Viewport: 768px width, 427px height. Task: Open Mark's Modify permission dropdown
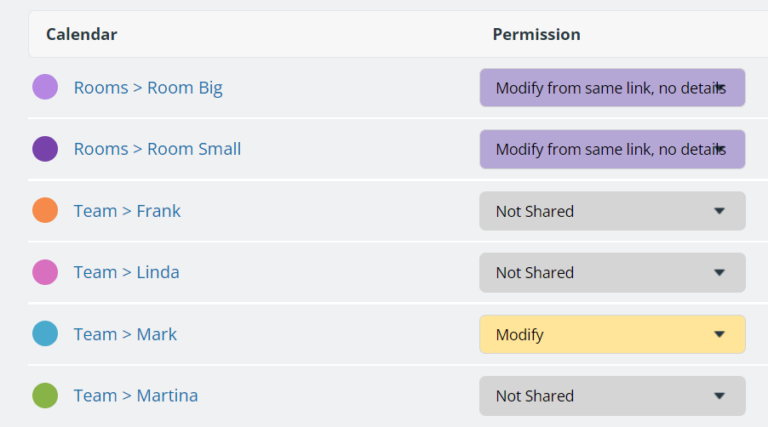pos(612,334)
